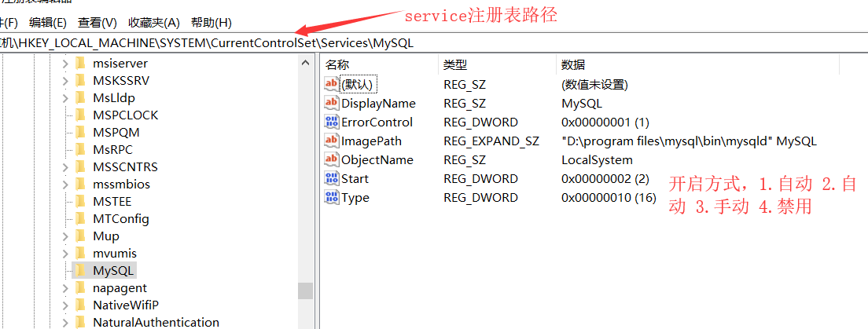Click the msiserver folder icon
868x329 pixels.
[79, 63]
